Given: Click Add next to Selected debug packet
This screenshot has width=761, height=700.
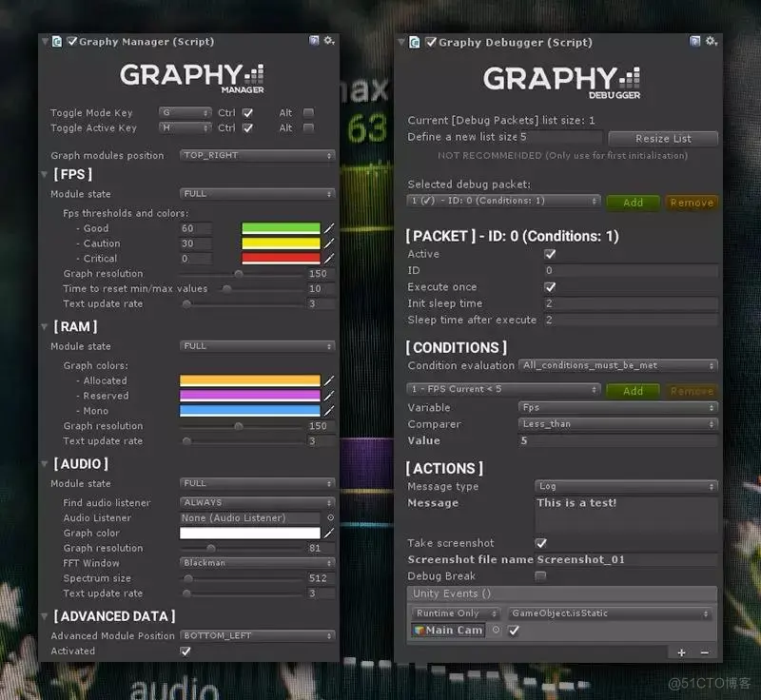Looking at the screenshot, I should (633, 203).
